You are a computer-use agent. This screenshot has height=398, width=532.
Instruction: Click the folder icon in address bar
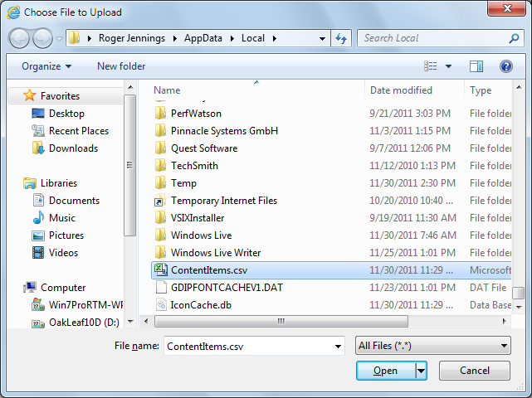coord(75,38)
